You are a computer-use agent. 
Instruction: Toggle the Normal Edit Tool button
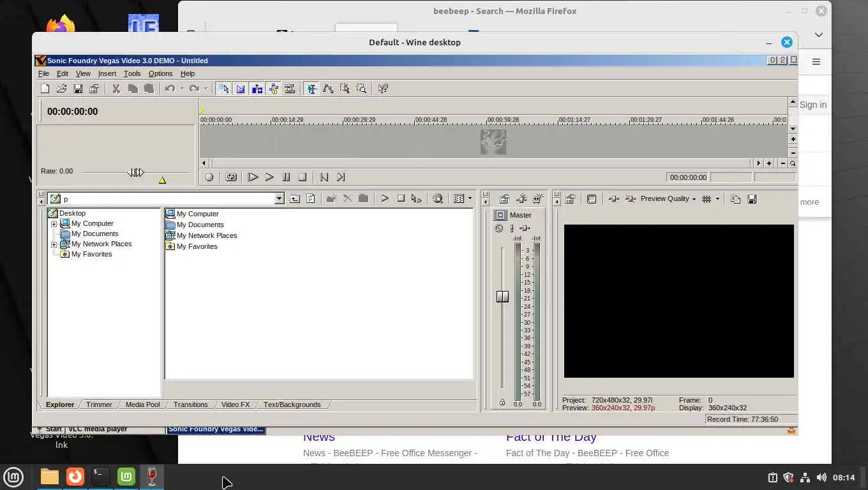click(x=311, y=89)
